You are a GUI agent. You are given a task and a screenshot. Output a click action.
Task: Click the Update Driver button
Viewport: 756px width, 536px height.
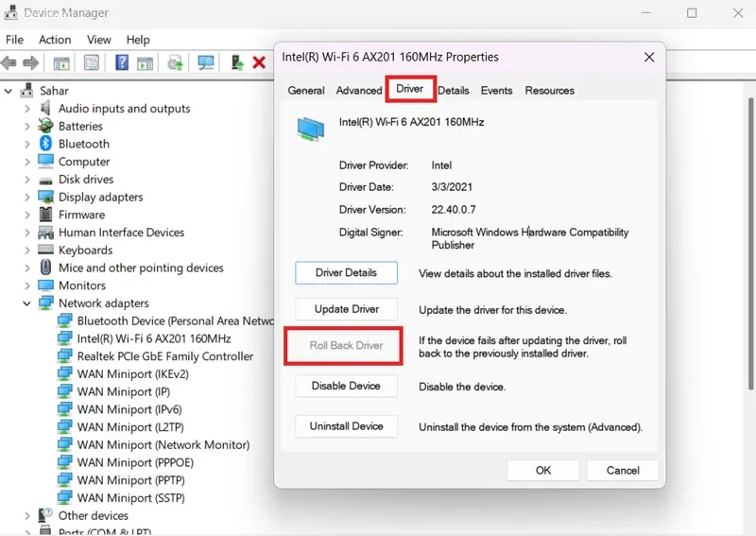[346, 309]
